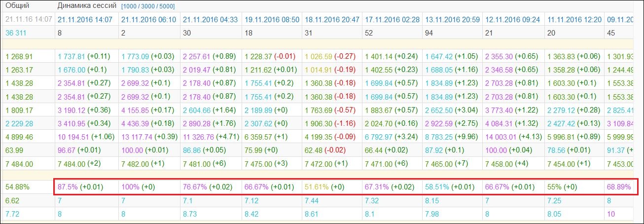The height and width of the screenshot is (224, 644).
Task: Open the 13.11.2016 20:59 session link
Action: click(452, 20)
